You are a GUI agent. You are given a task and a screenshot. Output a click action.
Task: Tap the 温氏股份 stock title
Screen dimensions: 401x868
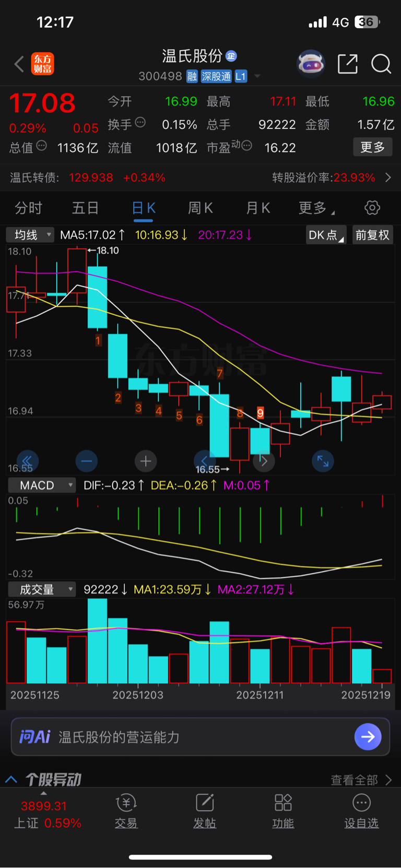point(192,56)
